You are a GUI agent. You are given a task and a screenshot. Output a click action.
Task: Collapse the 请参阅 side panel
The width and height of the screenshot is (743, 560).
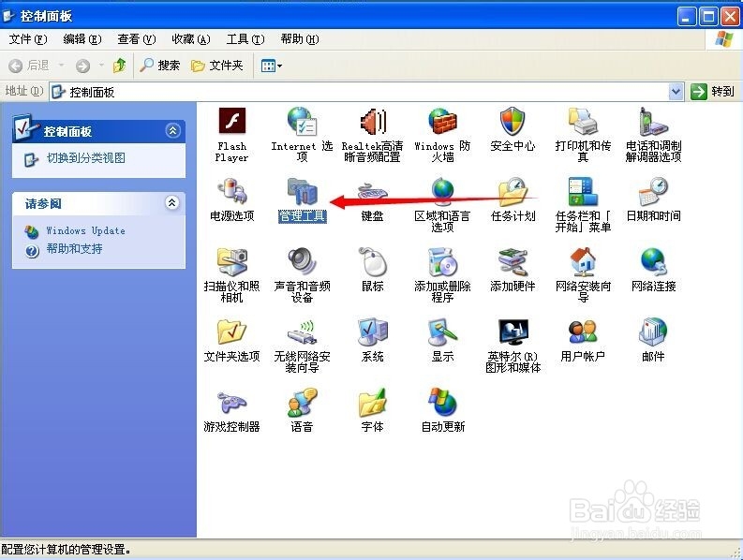click(x=172, y=203)
